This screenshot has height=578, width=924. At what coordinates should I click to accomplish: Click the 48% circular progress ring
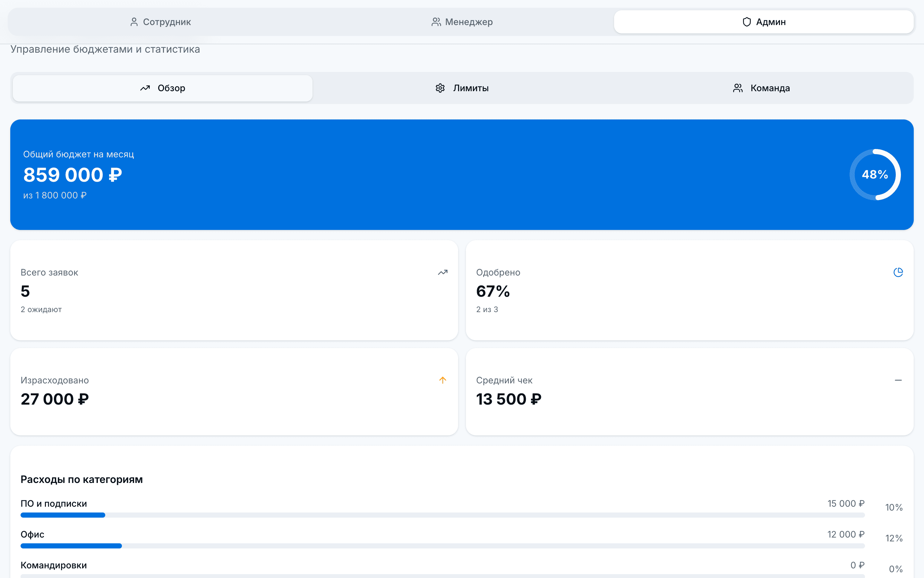(x=875, y=174)
